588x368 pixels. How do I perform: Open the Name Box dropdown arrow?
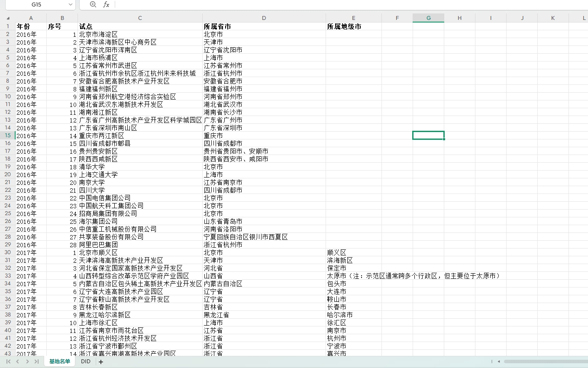tap(71, 4)
